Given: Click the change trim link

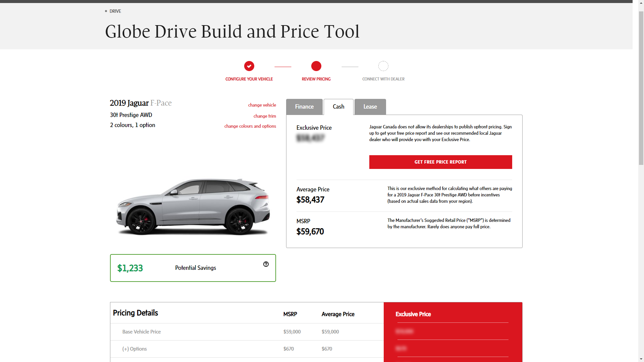Looking at the screenshot, I should click(265, 116).
